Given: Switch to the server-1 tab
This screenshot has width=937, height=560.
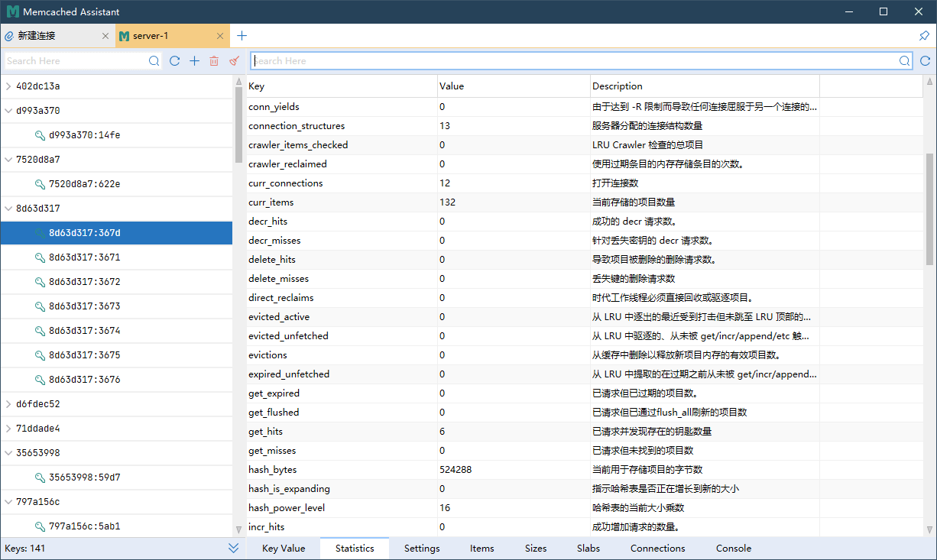Looking at the screenshot, I should tap(173, 36).
